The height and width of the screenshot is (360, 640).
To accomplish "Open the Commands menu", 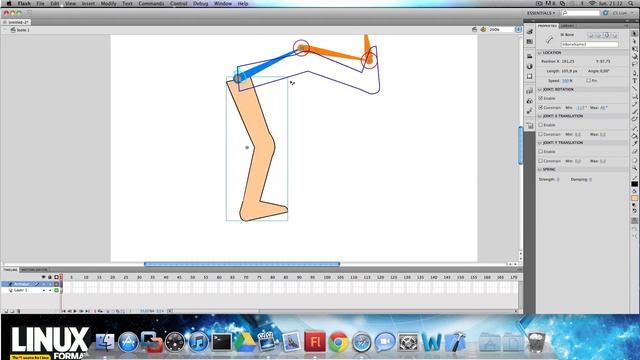I will click(x=151, y=3).
